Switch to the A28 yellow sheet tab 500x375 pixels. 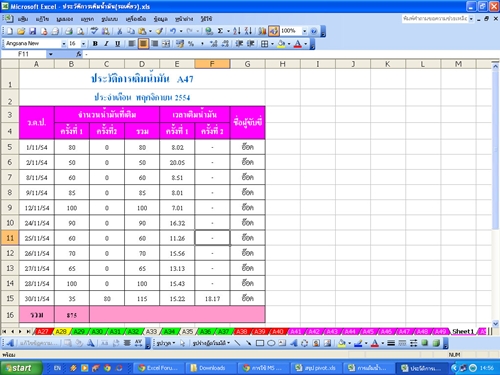pos(61,332)
